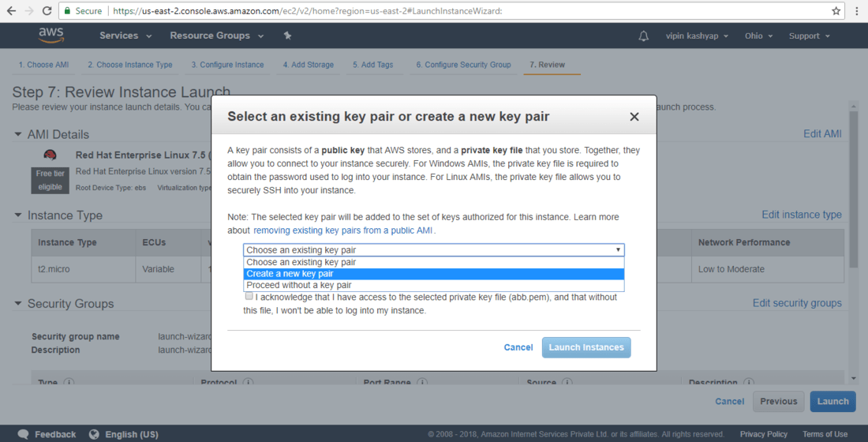The image size is (868, 442).
Task: Close the key pair dialog with X
Action: (x=634, y=117)
